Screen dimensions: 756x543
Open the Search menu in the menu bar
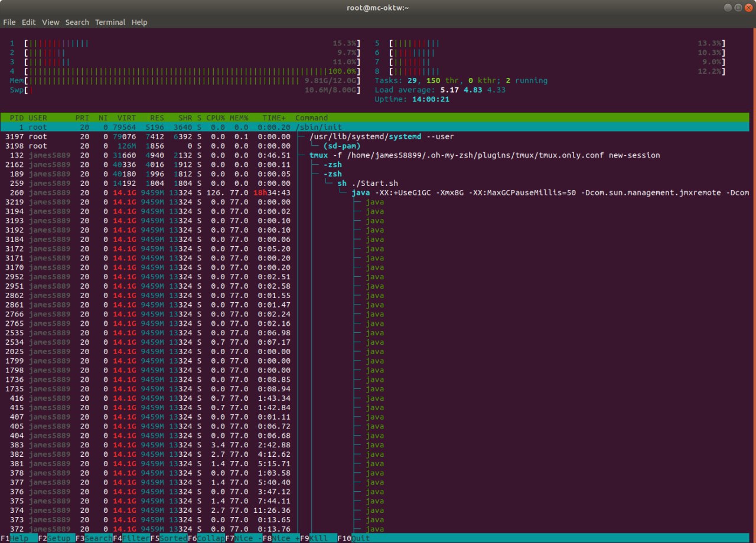pos(77,22)
